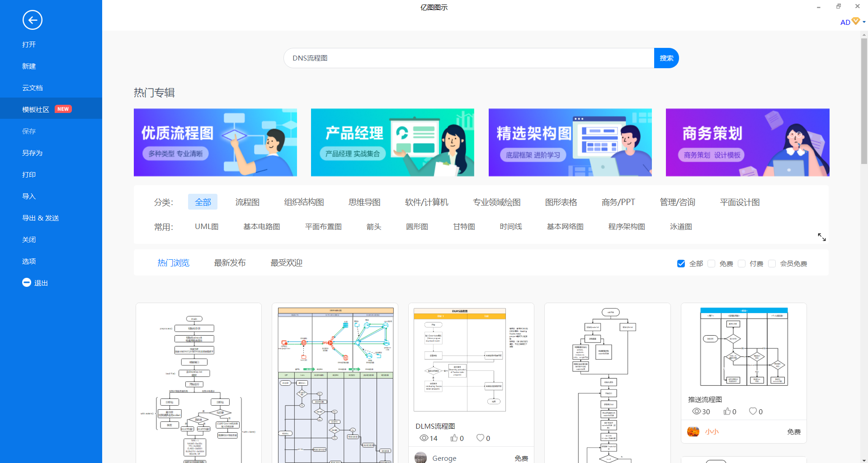Check the 付费 filter checkbox
Image resolution: width=868 pixels, height=463 pixels.
click(x=741, y=263)
